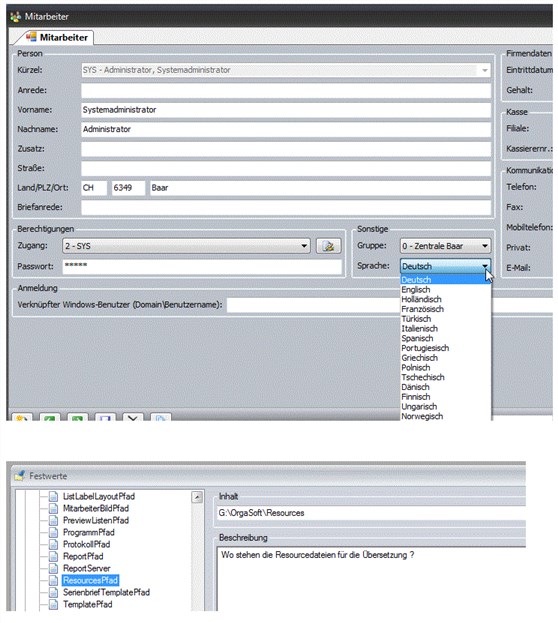Pick Französisch from the Sprache list
The image size is (558, 623).
(x=446, y=309)
